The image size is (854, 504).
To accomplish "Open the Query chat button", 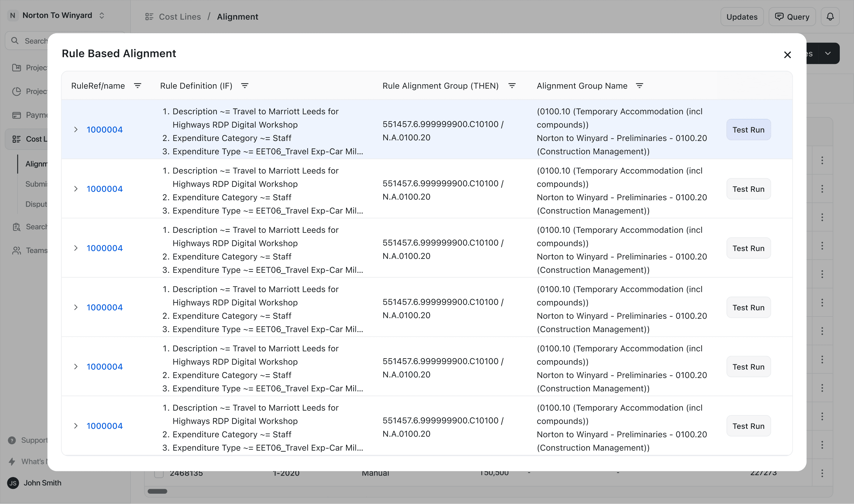I will pos(792,17).
